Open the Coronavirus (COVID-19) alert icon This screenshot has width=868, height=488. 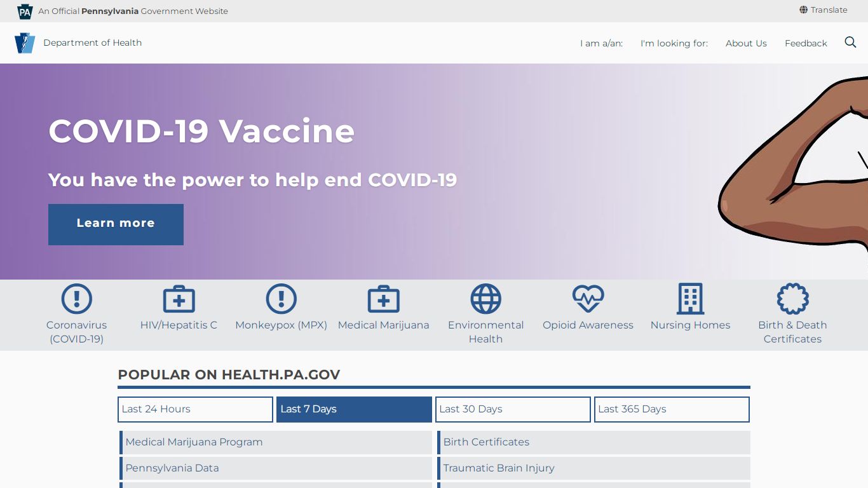[x=77, y=299]
